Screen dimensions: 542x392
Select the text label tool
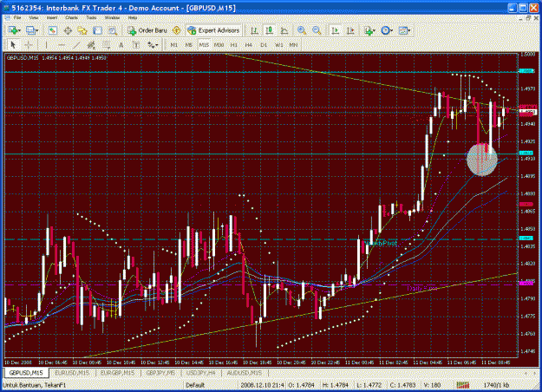tap(136, 45)
